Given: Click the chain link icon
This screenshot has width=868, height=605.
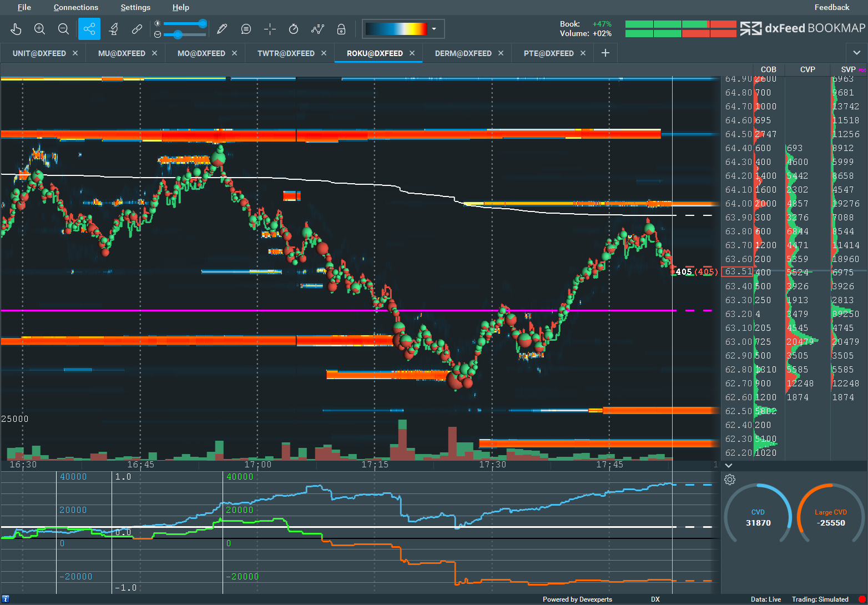Looking at the screenshot, I should pos(137,29).
